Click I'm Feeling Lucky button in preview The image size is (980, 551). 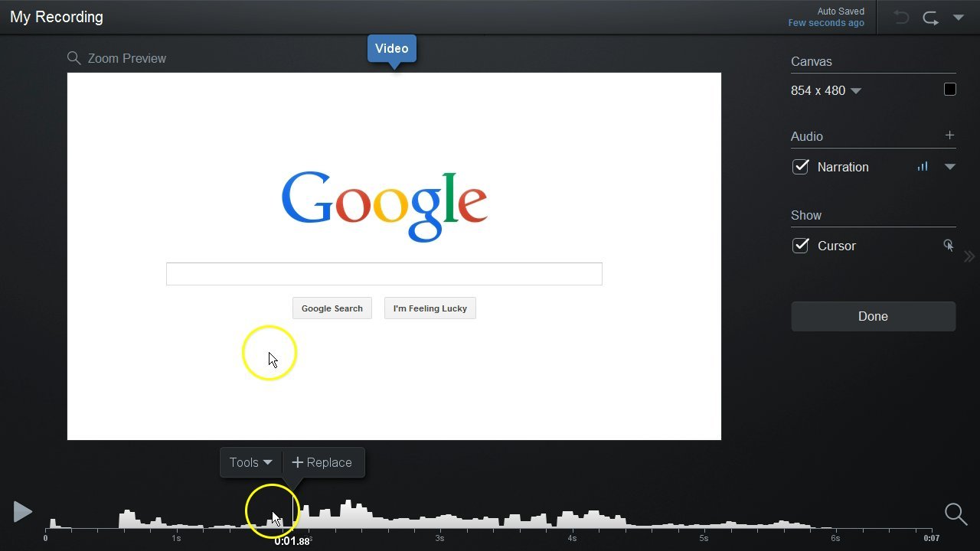(430, 308)
